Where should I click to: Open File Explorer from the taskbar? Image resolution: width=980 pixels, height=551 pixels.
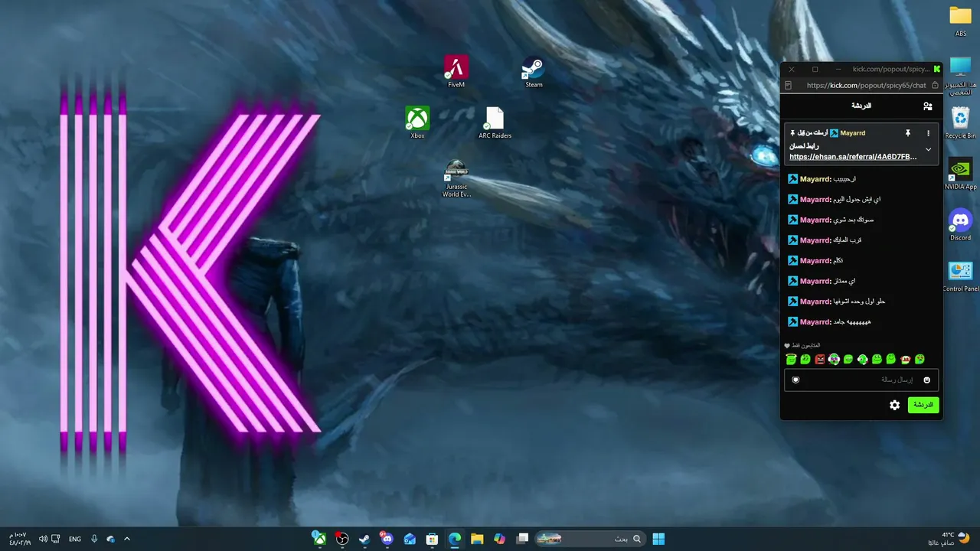click(477, 539)
